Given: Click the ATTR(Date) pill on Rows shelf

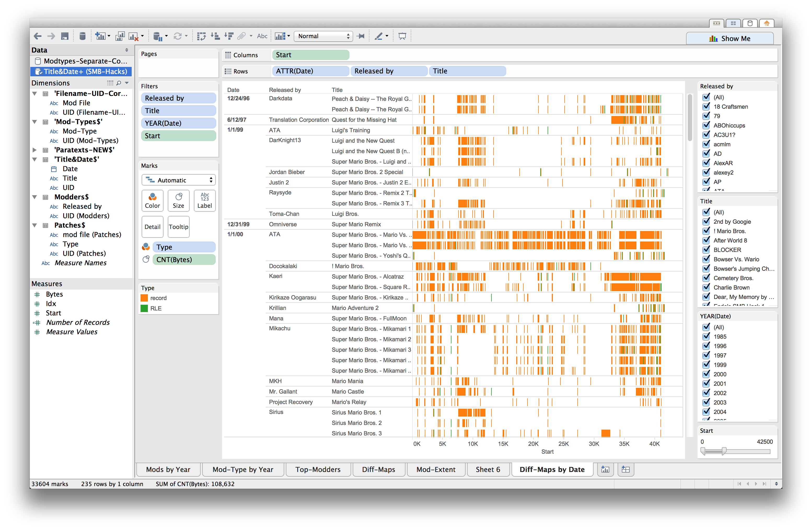Looking at the screenshot, I should (x=310, y=71).
